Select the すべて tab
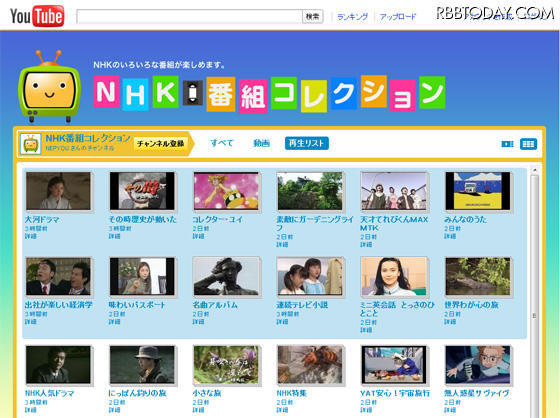The image size is (560, 418). click(x=221, y=143)
